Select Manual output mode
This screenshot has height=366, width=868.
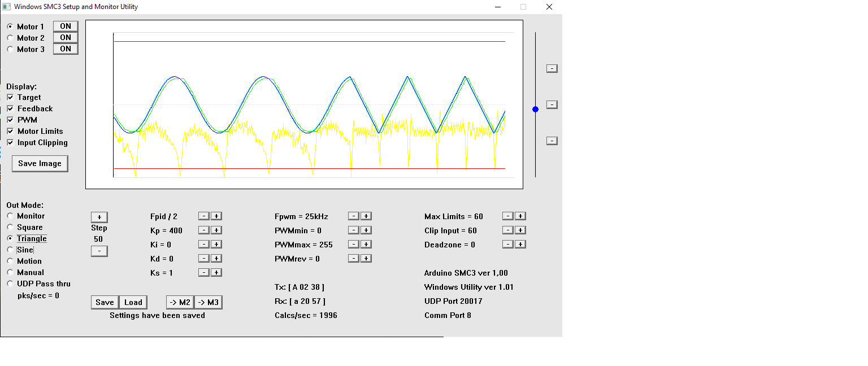pos(10,272)
